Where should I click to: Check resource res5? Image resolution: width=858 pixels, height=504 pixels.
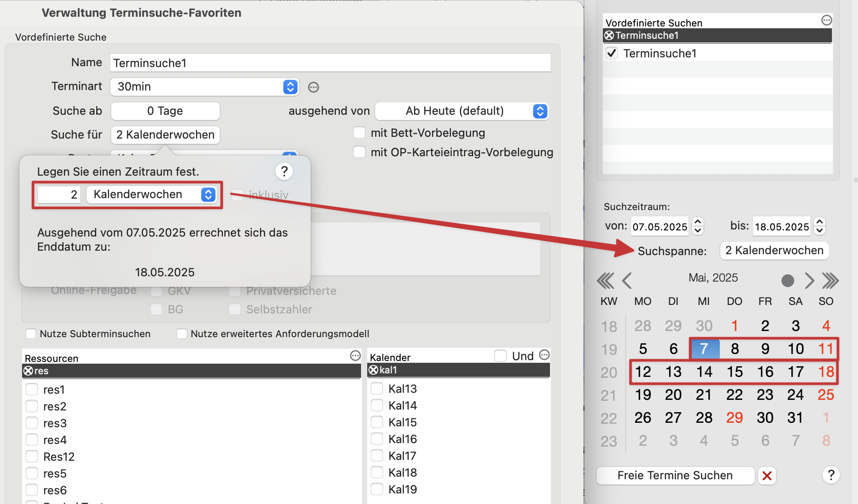(x=32, y=473)
